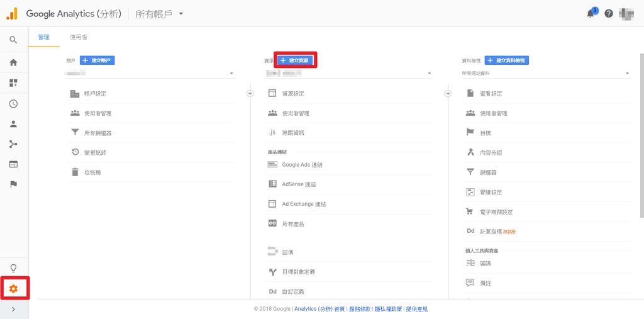Open the Admin gear icon
644x319 pixels.
coord(14,289)
